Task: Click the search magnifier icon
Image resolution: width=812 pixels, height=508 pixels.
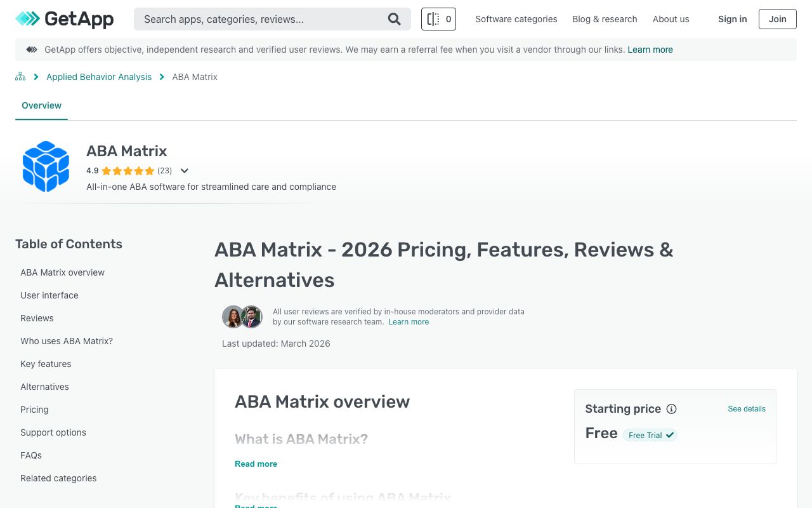Action: 395,19
